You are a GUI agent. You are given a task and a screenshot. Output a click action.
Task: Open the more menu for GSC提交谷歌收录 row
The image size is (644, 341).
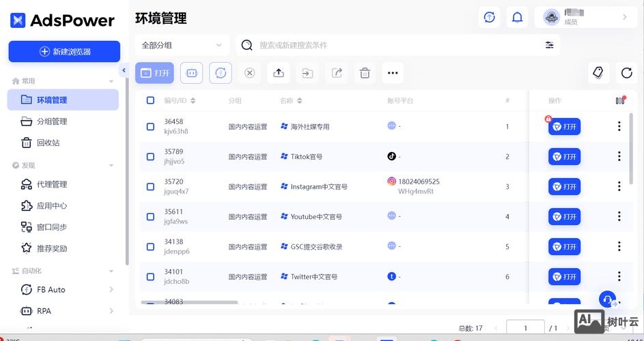(619, 246)
